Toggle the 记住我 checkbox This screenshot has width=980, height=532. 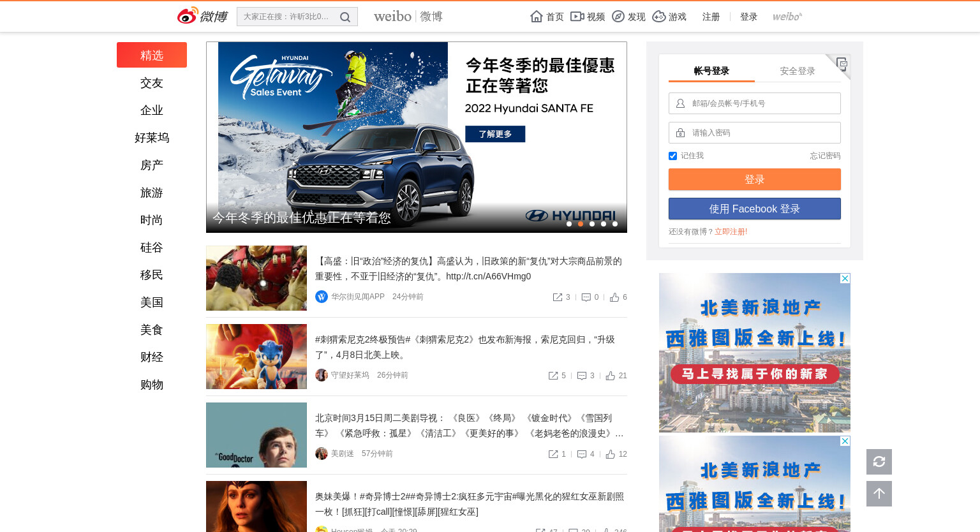click(x=672, y=156)
